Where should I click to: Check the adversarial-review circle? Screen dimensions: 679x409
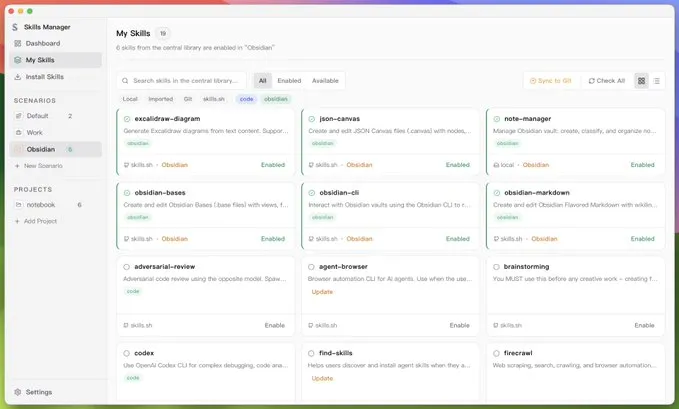tap(126, 267)
